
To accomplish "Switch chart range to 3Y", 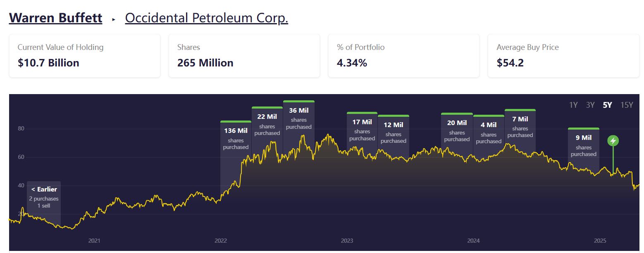I will (x=590, y=105).
